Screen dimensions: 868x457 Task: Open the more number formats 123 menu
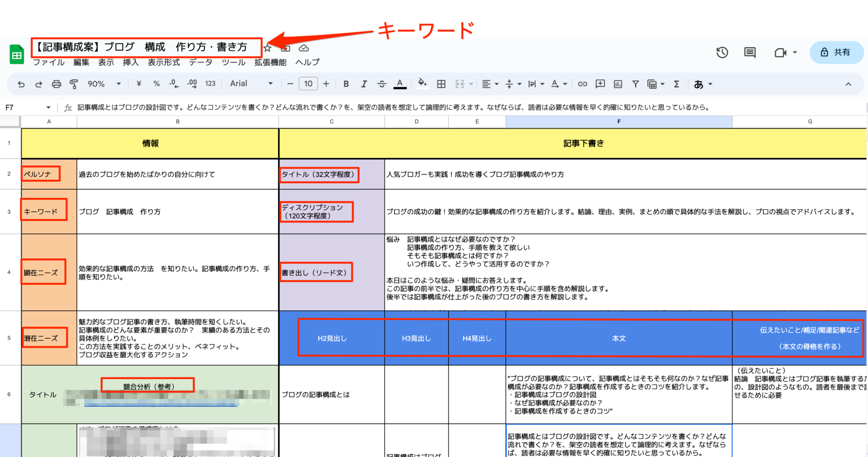point(210,84)
